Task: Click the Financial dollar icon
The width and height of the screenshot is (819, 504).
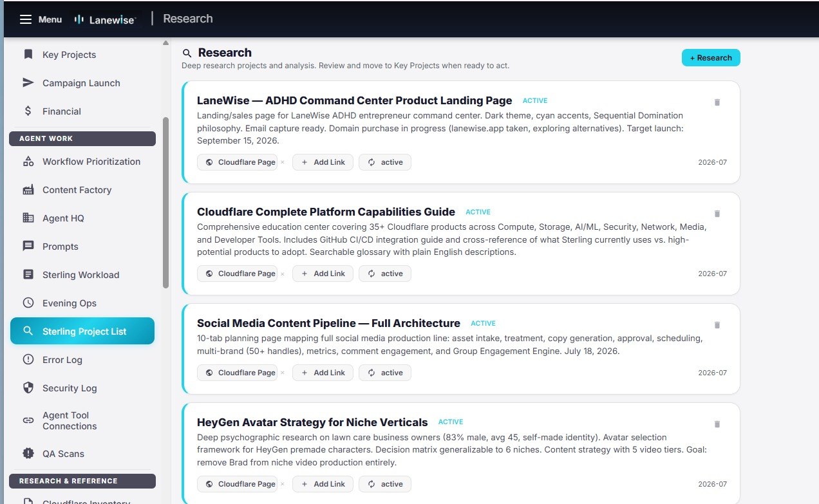Action: [x=28, y=111]
